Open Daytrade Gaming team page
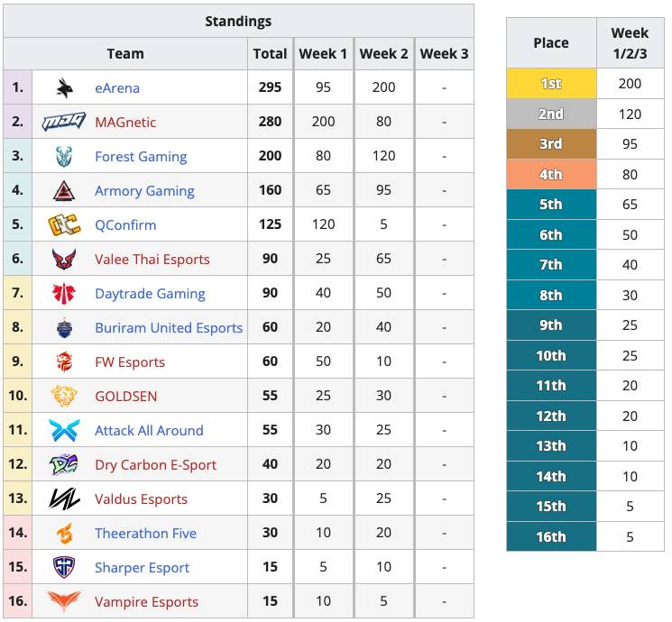The width and height of the screenshot is (672, 622). pos(150,294)
